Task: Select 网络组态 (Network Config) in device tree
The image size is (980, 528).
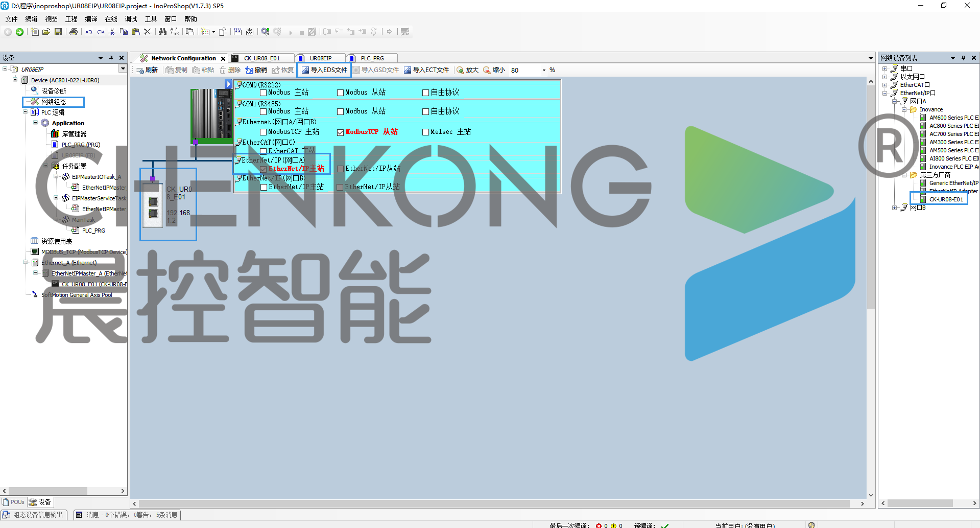Action: (54, 102)
